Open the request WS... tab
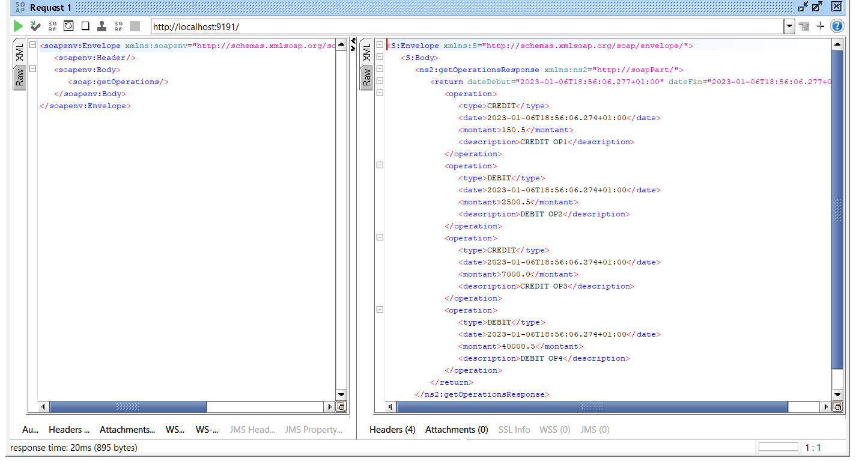The image size is (868, 461). pos(175,430)
